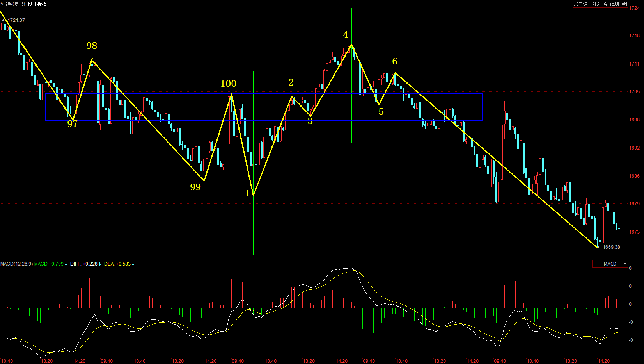Click the cyan arrow after DIFF value
The width and height of the screenshot is (644, 364).
(100, 264)
